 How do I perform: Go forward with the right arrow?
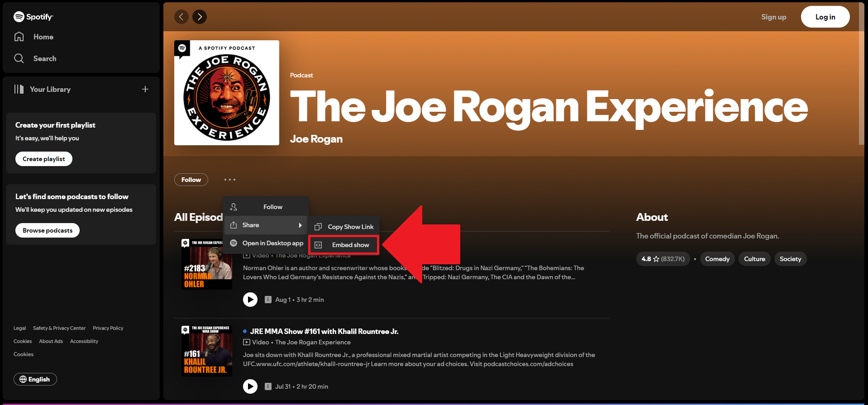[x=200, y=17]
